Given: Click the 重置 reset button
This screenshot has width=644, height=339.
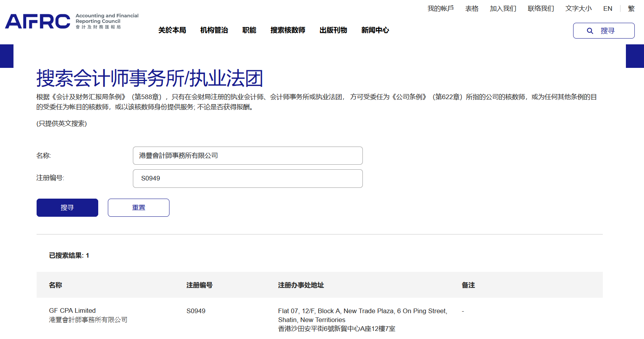Looking at the screenshot, I should pyautogui.click(x=138, y=207).
